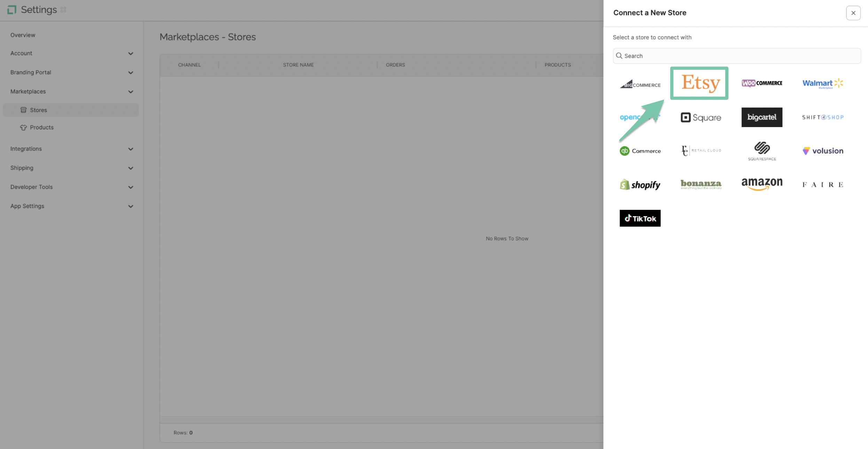This screenshot has width=868, height=449.
Task: Collapse the Marketplaces section chevron
Action: (x=131, y=92)
